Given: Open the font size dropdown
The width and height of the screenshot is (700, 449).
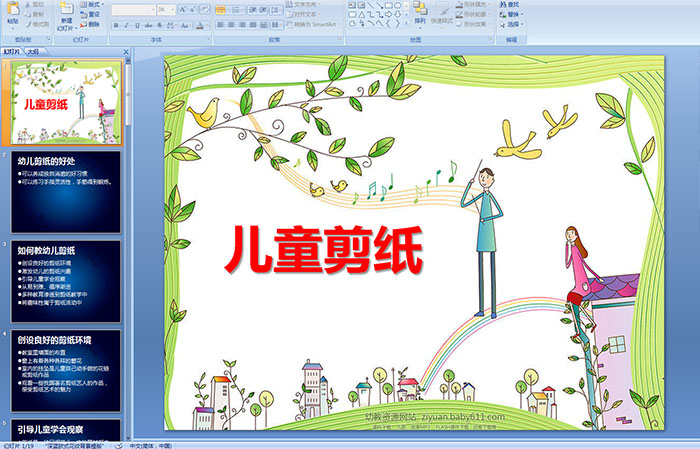Looking at the screenshot, I should (x=173, y=9).
